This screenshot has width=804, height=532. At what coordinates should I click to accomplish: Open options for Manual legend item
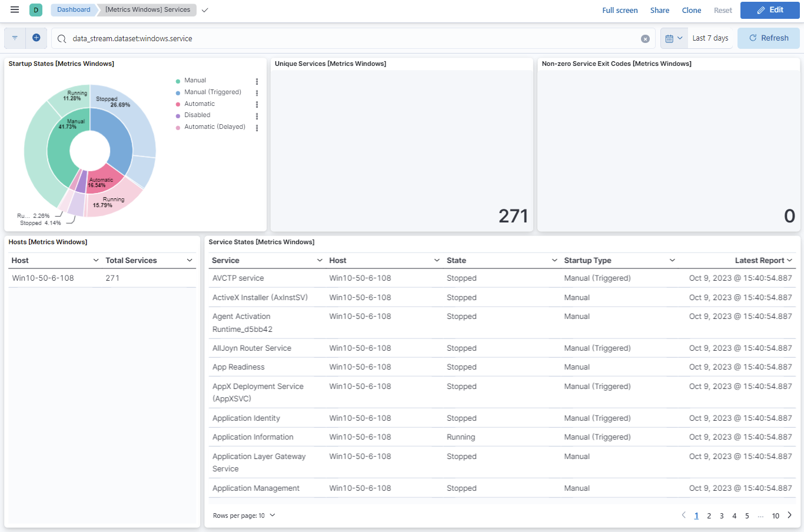click(x=257, y=81)
